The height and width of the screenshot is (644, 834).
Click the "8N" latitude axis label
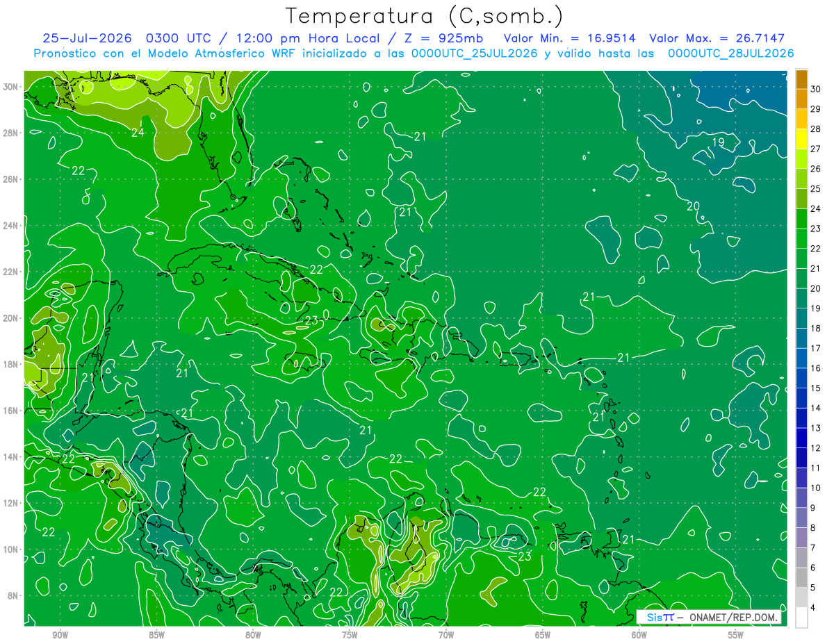13,595
